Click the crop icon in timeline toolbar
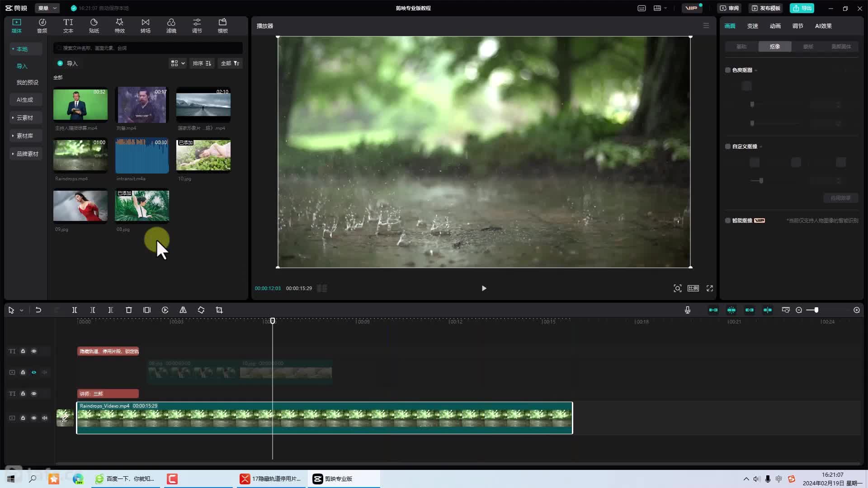868x488 pixels. click(219, 310)
